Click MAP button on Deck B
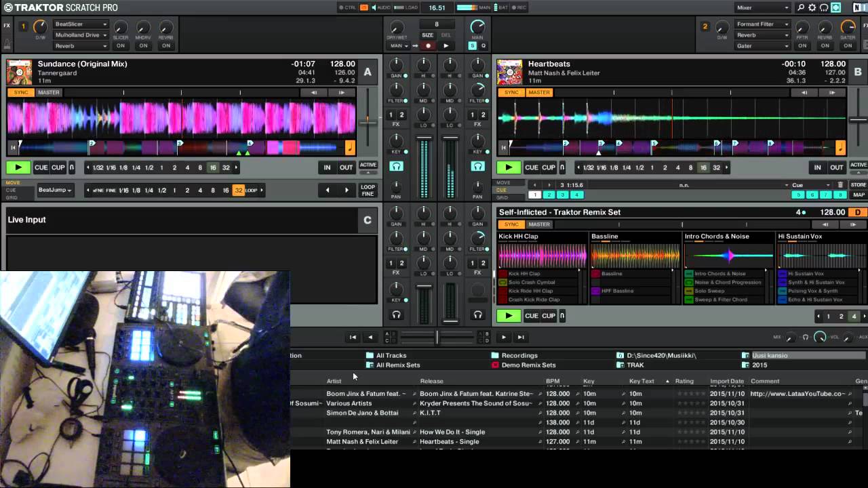The height and width of the screenshot is (488, 868). [859, 195]
